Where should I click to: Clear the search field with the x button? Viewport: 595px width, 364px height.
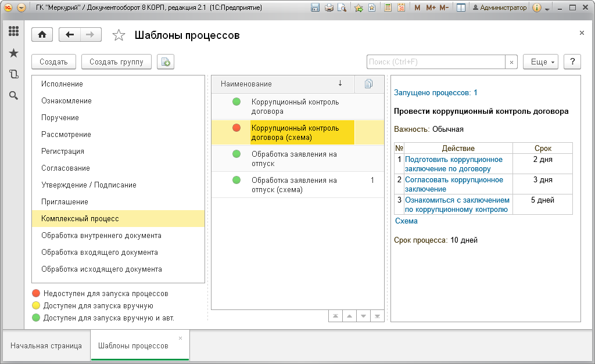[x=511, y=62]
